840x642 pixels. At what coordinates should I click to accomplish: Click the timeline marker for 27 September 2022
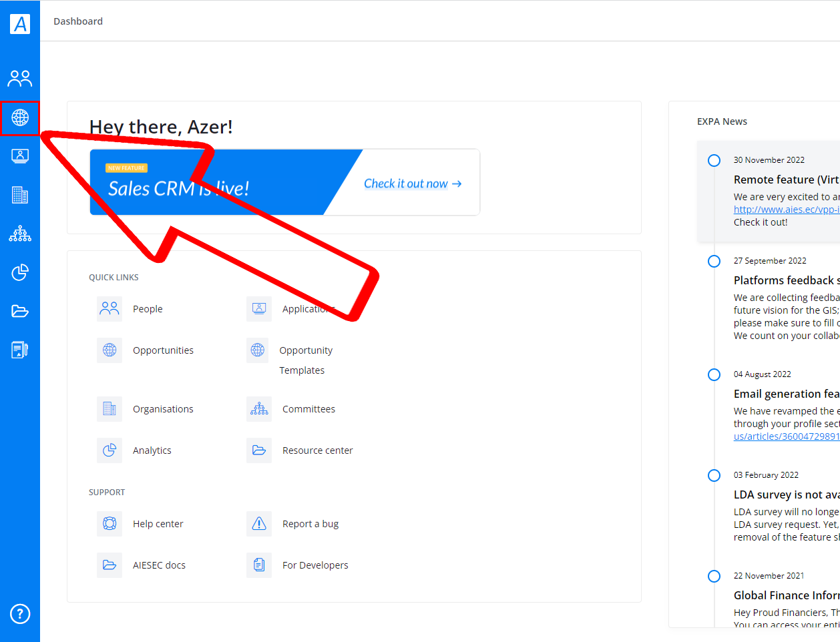pyautogui.click(x=714, y=261)
